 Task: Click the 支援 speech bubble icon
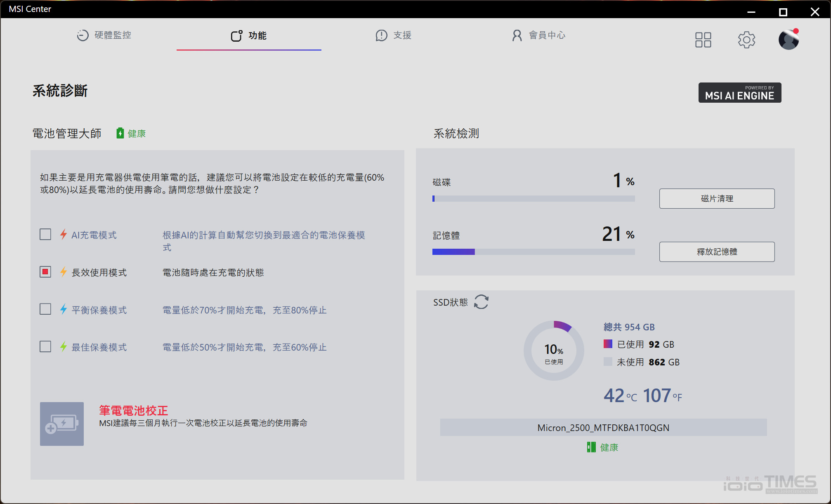[381, 35]
